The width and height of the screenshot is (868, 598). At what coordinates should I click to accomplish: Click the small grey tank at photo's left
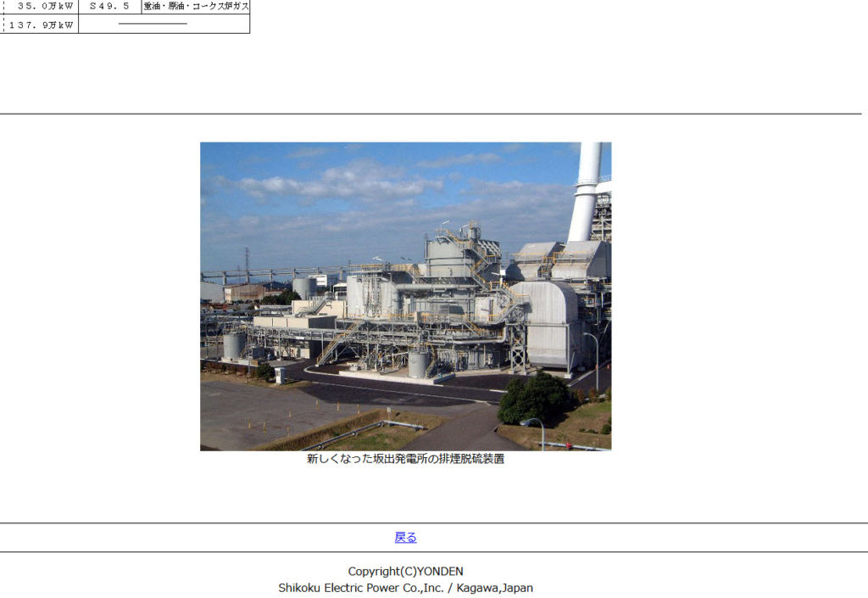click(234, 345)
